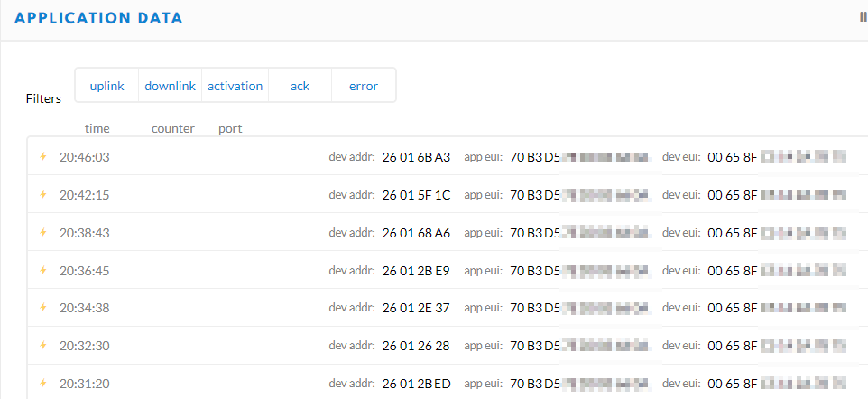This screenshot has height=399, width=868.
Task: Click the time column header
Action: point(97,128)
